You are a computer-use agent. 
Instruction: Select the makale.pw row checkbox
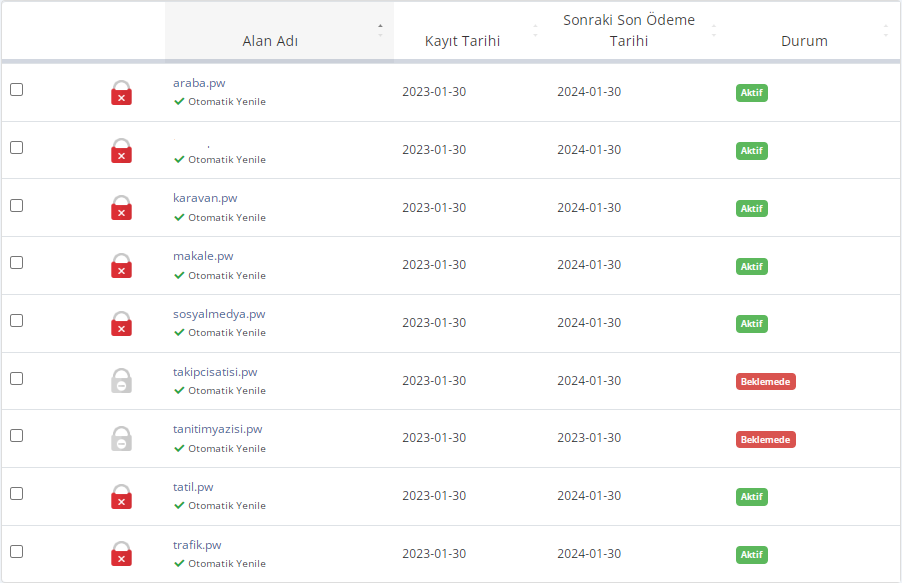[17, 262]
